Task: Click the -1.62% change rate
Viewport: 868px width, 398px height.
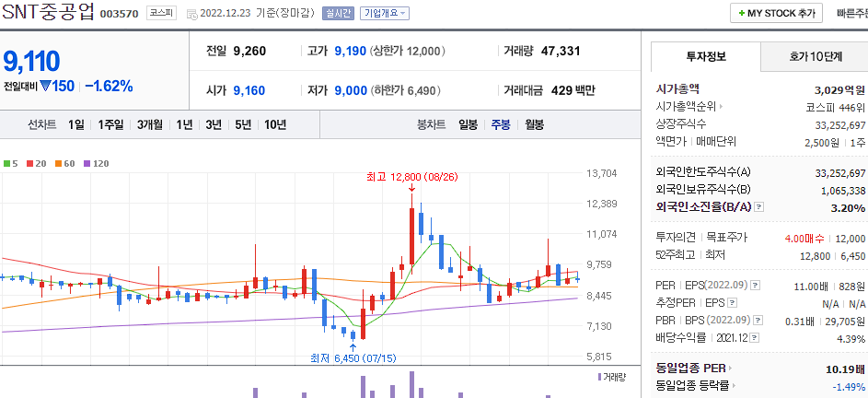Action: pyautogui.click(x=109, y=86)
